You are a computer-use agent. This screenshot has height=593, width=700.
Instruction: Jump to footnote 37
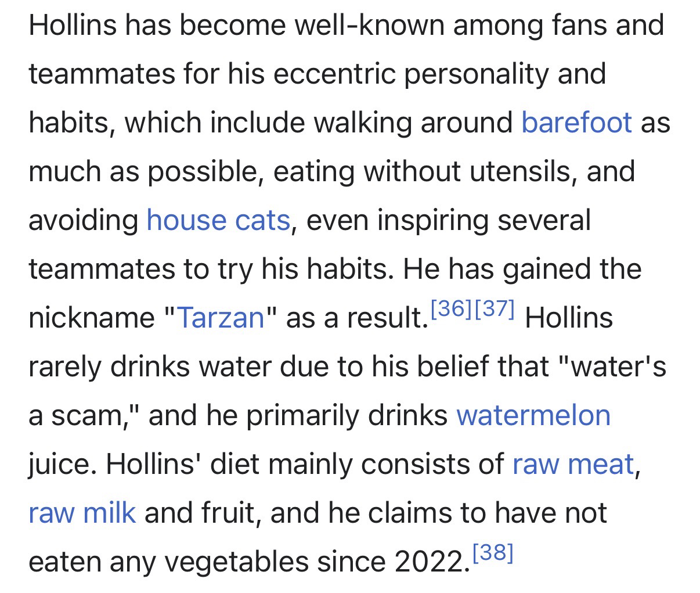tap(495, 310)
